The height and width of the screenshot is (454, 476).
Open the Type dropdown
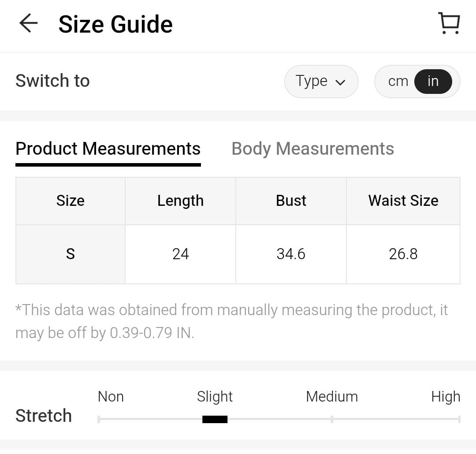pos(321,82)
